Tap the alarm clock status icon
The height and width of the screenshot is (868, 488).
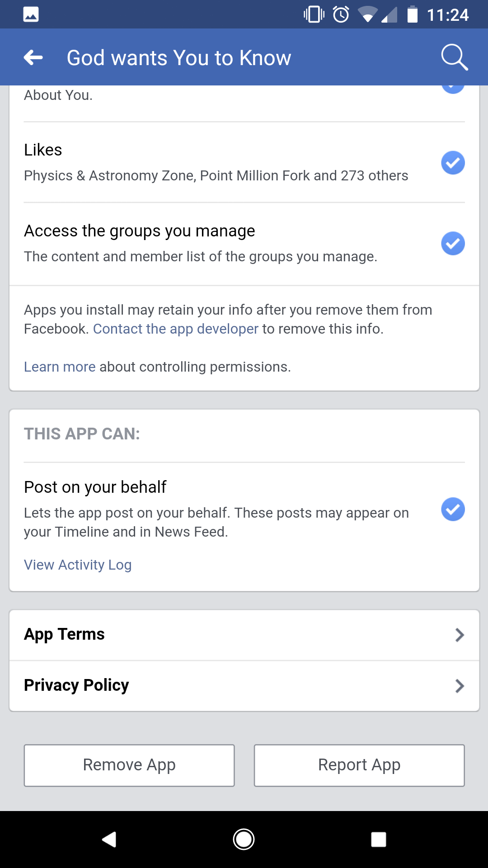pos(341,14)
